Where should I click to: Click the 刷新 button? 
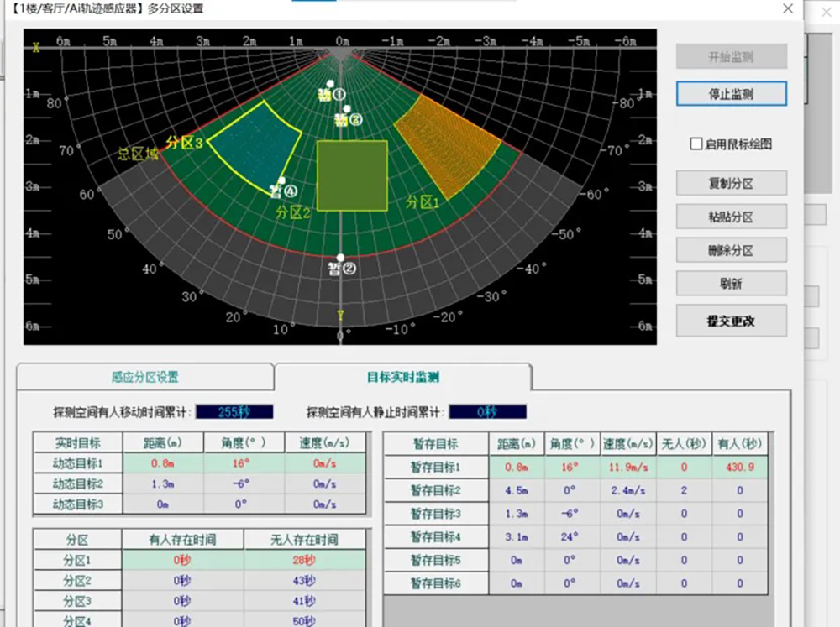click(x=732, y=284)
